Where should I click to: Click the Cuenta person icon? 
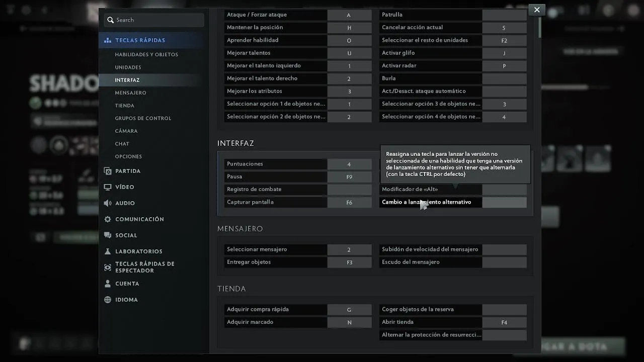108,284
